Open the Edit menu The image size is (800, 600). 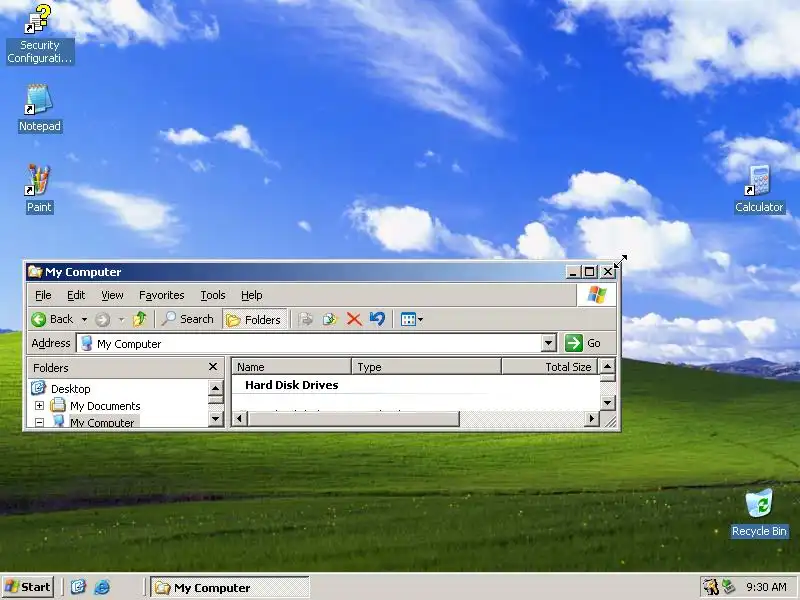[76, 295]
